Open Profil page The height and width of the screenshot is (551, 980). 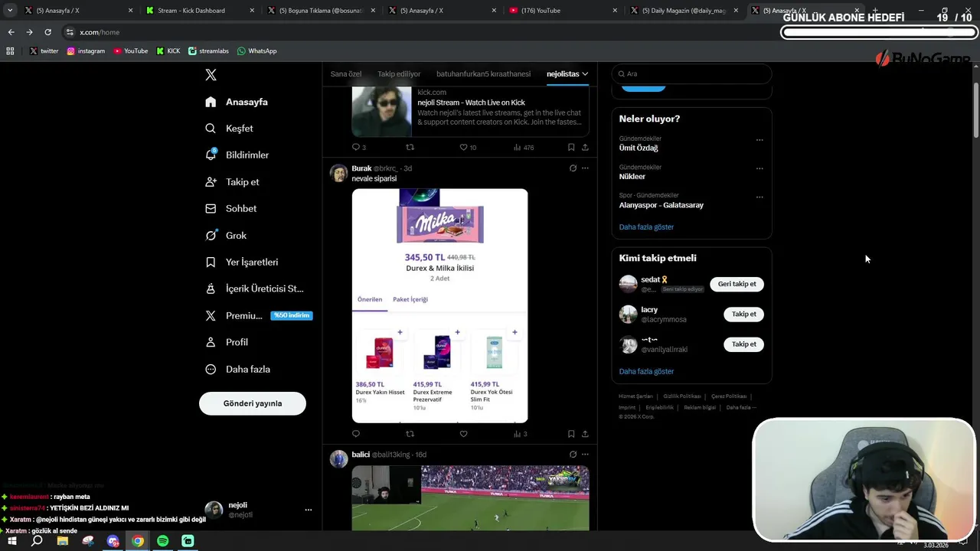[x=227, y=342]
